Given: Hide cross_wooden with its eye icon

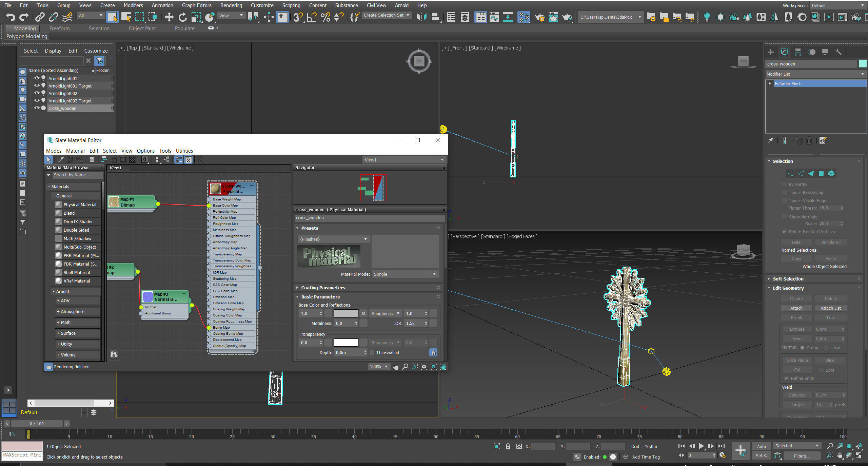Looking at the screenshot, I should [x=37, y=108].
